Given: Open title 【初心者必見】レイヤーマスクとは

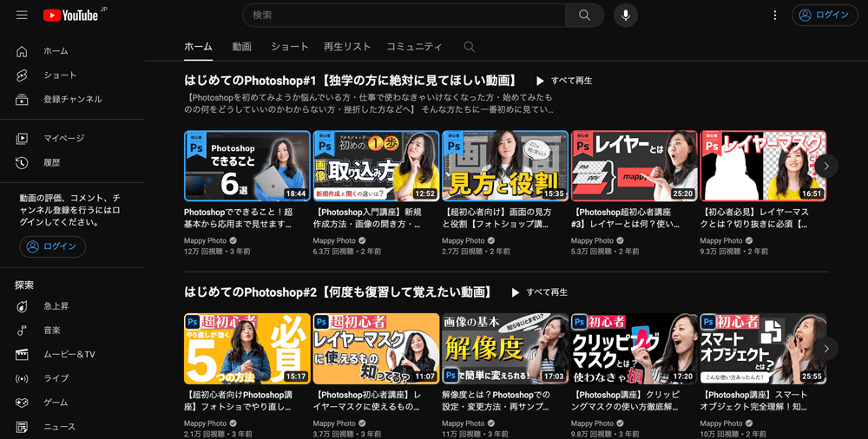Looking at the screenshot, I should coord(754,218).
